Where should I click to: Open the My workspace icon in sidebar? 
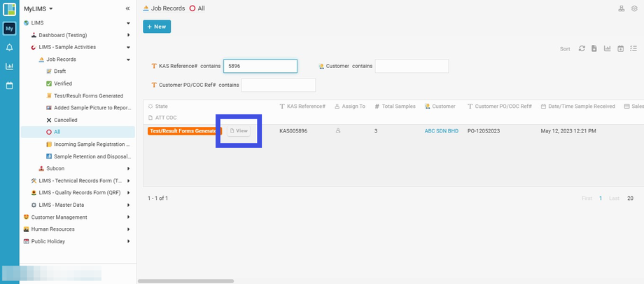pyautogui.click(x=9, y=29)
